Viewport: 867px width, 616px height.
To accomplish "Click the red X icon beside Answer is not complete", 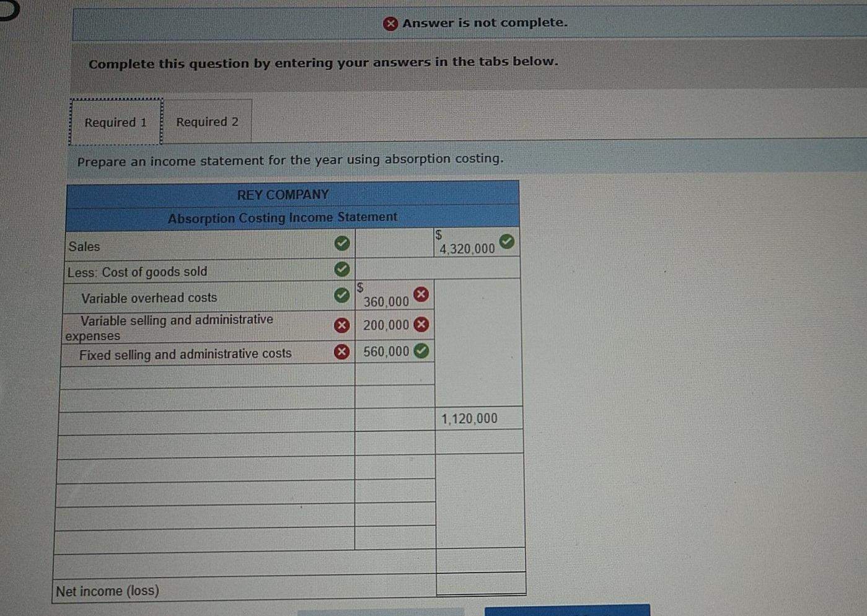I will tap(390, 24).
